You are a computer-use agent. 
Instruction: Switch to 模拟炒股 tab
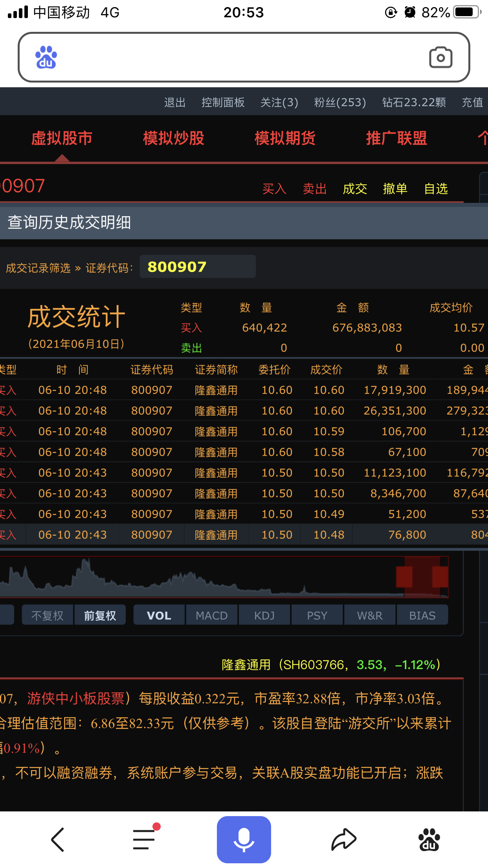click(173, 138)
